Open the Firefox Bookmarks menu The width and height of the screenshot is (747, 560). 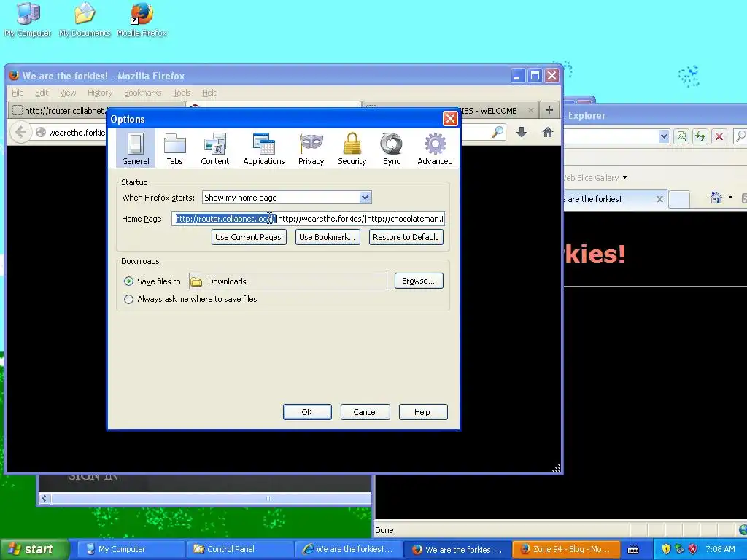click(x=142, y=93)
